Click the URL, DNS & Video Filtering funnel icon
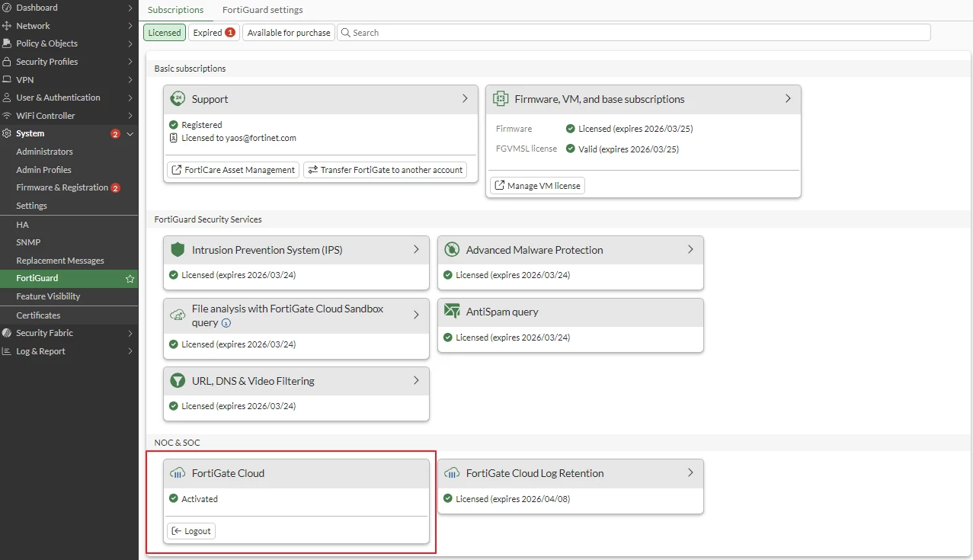 tap(178, 381)
